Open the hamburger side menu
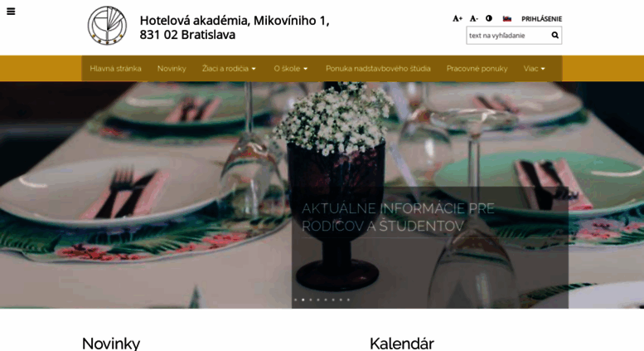The width and height of the screenshot is (644, 351). coord(11,12)
